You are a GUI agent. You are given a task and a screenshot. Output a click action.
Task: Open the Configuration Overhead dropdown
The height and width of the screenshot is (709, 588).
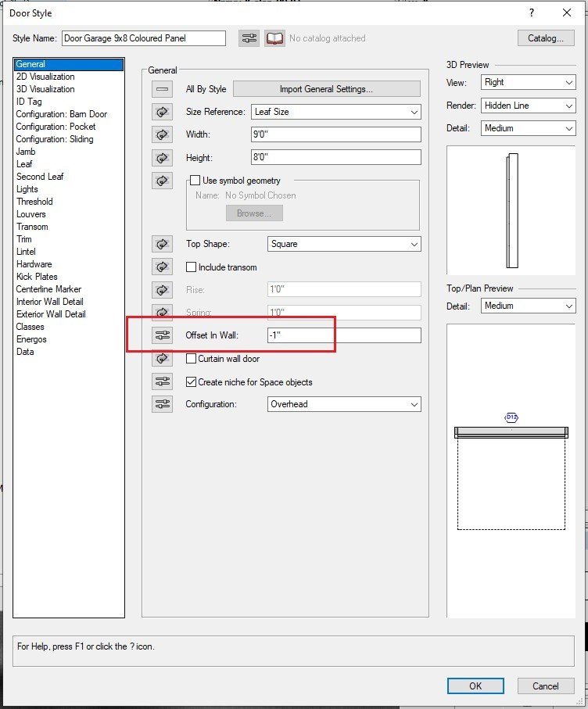tap(344, 404)
